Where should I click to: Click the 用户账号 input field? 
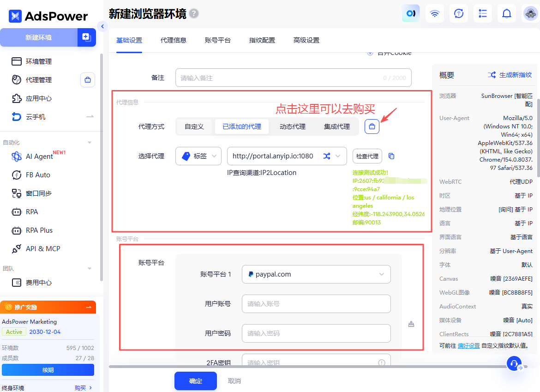coord(316,304)
